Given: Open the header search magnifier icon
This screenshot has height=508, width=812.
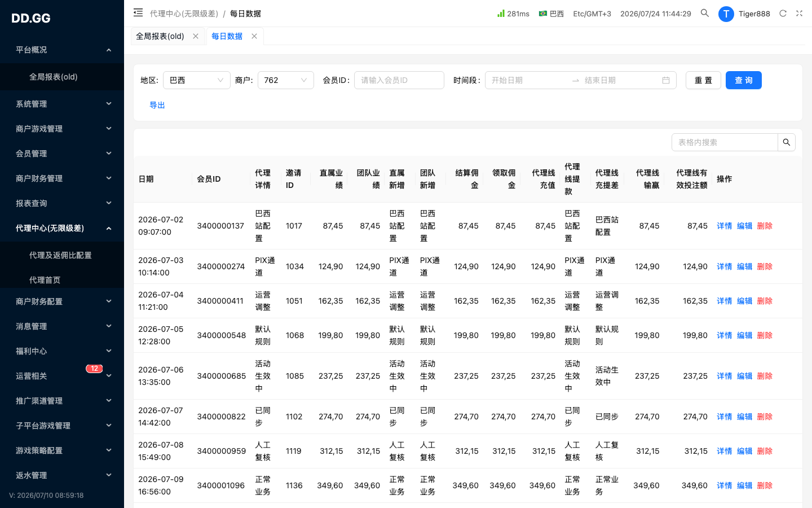Looking at the screenshot, I should [x=705, y=13].
